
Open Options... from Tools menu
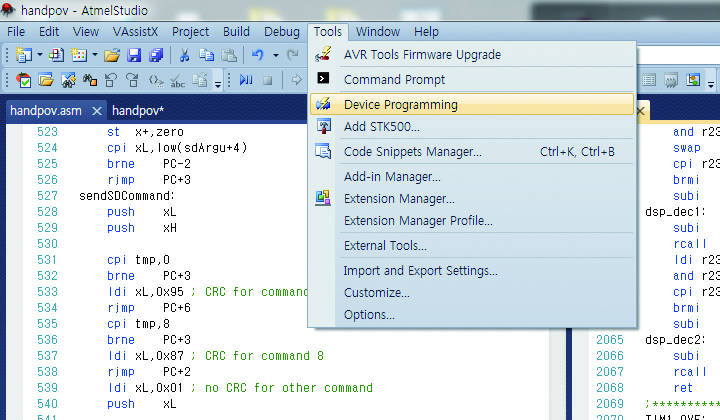click(472, 315)
